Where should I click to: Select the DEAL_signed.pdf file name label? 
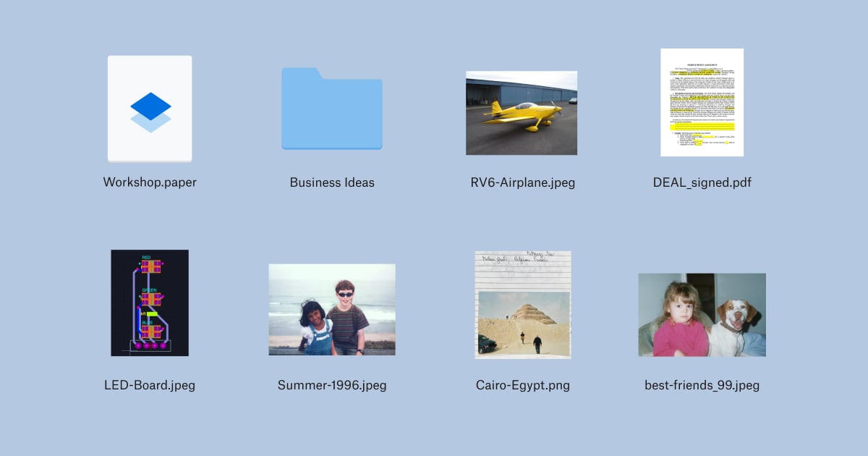tap(702, 182)
